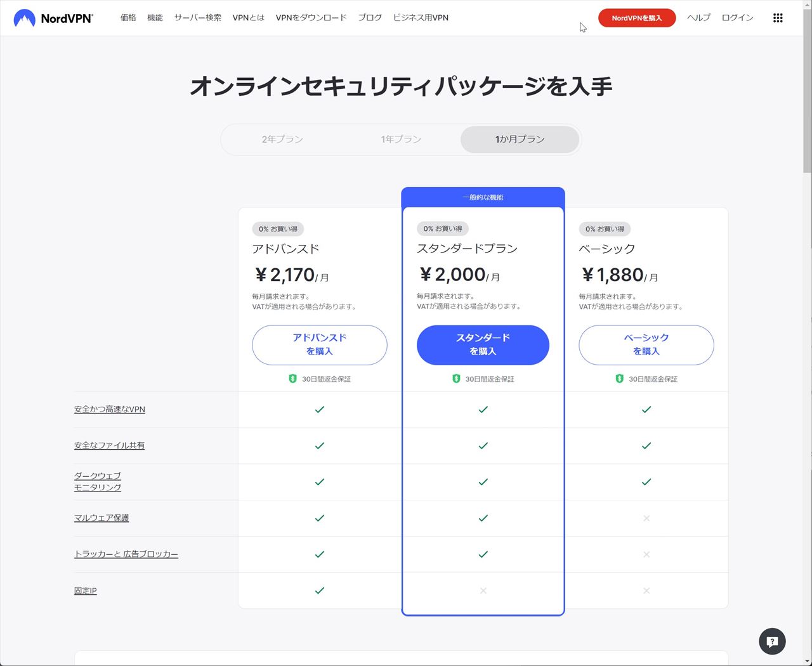Click the Advanced plan 0% お買い得 badge
This screenshot has width=812, height=666.
pos(278,229)
